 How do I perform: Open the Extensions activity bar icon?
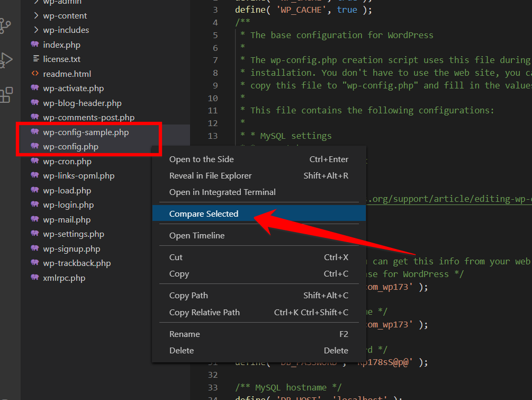[6, 95]
